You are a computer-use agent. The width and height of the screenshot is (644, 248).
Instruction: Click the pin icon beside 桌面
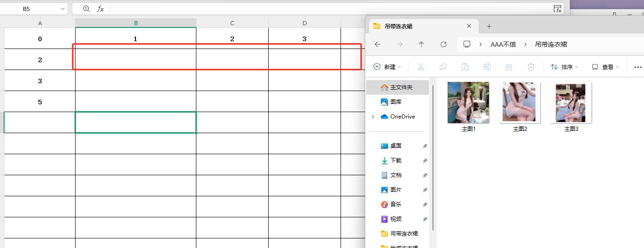(425, 146)
